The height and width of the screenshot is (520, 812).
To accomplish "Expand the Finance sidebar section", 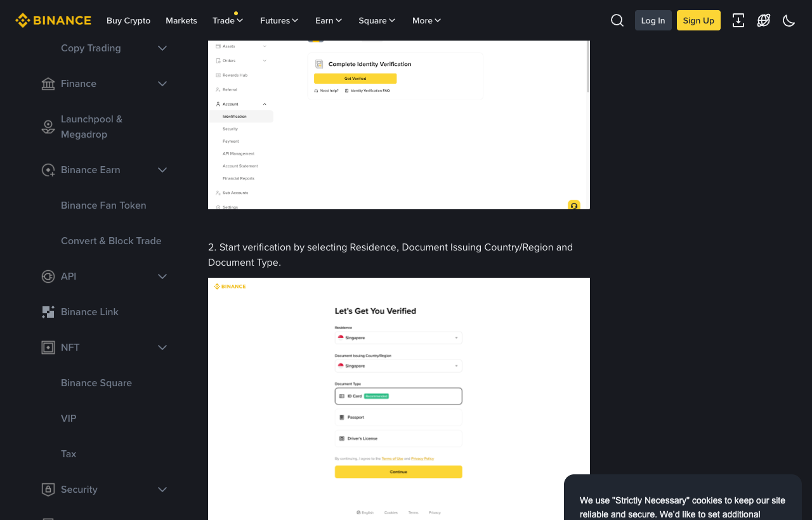I will (162, 84).
